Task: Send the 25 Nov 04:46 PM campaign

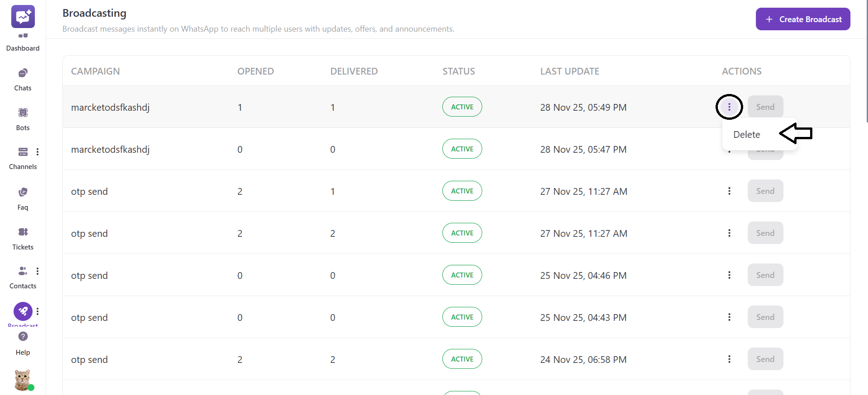Action: 765,275
